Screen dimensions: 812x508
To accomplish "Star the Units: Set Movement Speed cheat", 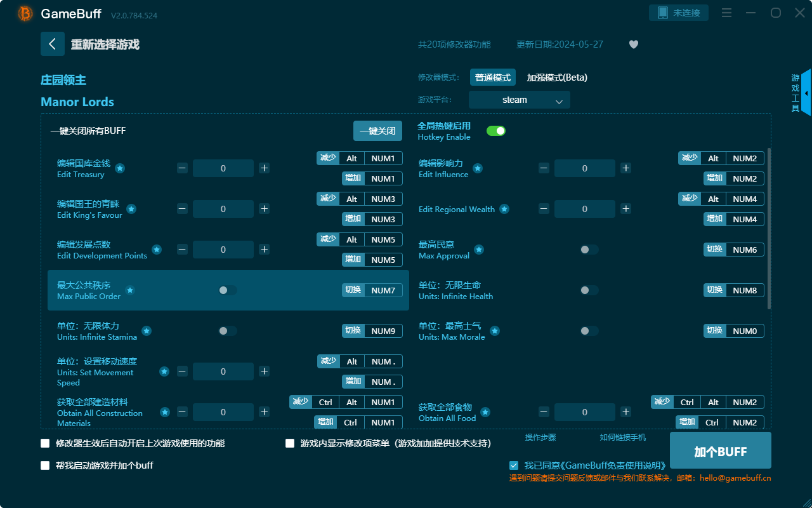I will point(164,371).
